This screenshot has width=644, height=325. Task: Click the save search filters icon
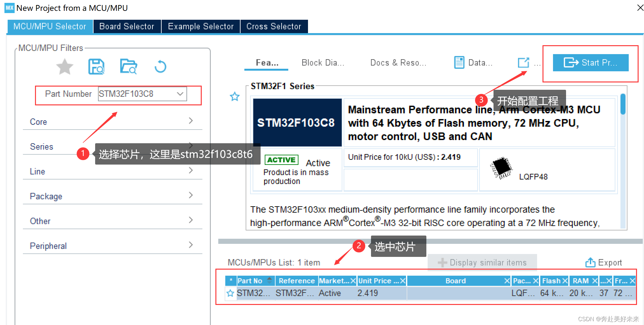(x=96, y=67)
